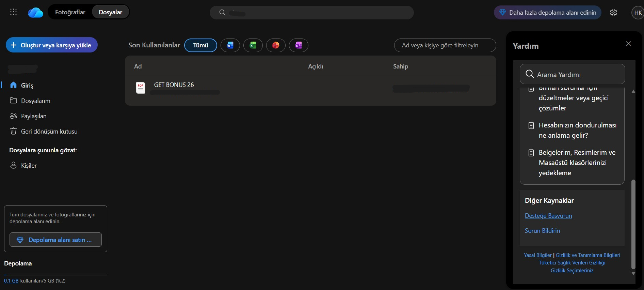Browse files by Kişiler

[x=29, y=166]
